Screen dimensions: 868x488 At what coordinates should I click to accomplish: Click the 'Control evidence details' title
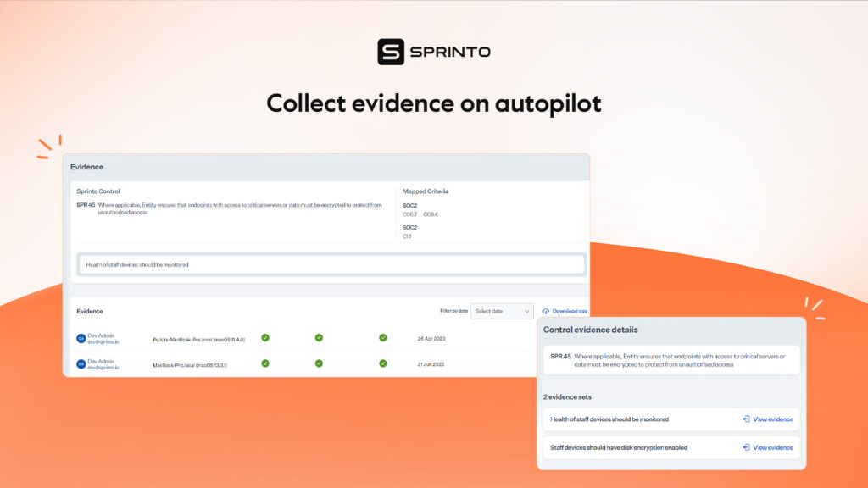click(x=590, y=330)
